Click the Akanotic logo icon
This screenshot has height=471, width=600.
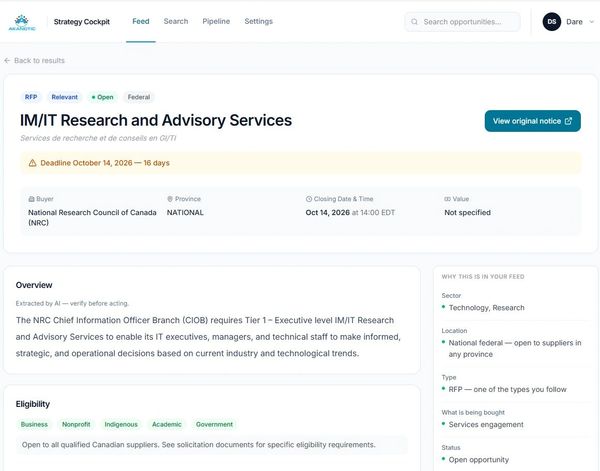pos(22,23)
